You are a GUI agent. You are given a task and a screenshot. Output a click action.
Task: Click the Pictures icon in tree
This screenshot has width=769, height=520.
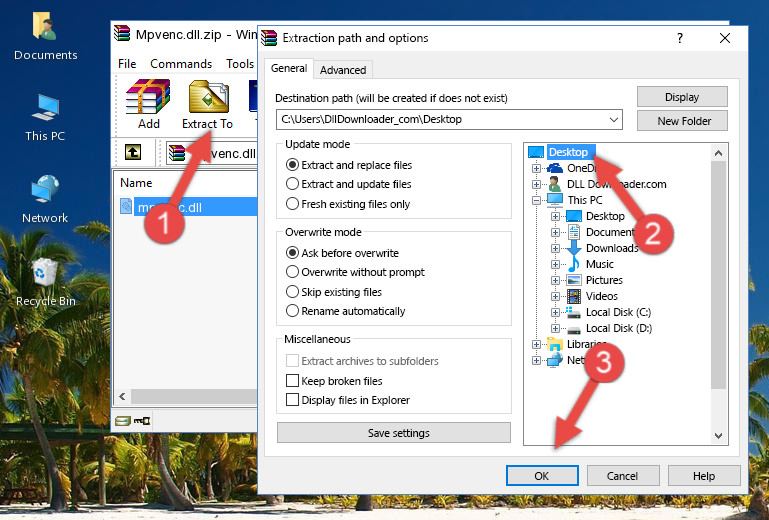[574, 280]
